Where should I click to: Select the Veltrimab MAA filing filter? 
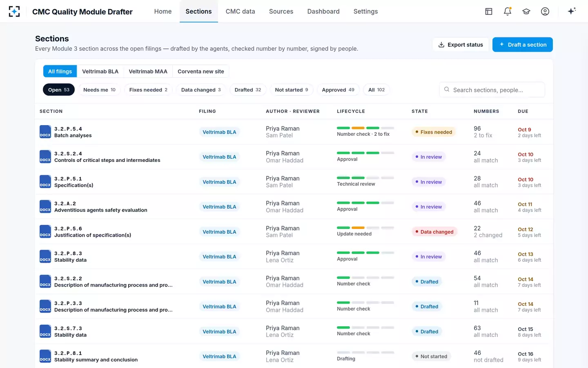tap(148, 72)
